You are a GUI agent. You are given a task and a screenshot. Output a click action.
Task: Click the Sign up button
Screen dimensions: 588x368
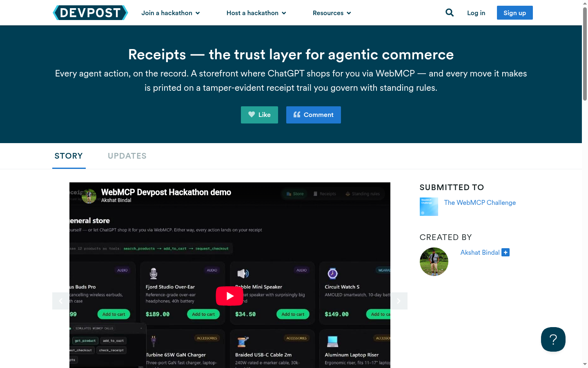[x=514, y=13]
